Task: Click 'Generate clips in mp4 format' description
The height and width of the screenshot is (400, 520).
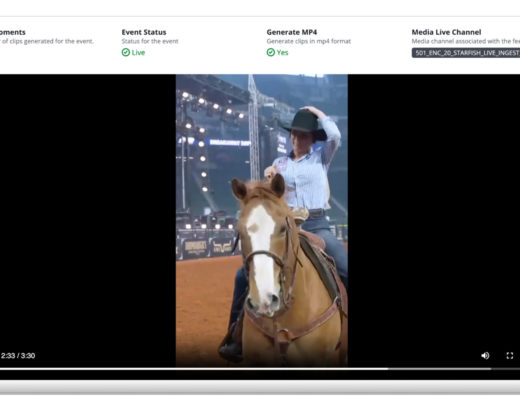Action: pos(309,41)
